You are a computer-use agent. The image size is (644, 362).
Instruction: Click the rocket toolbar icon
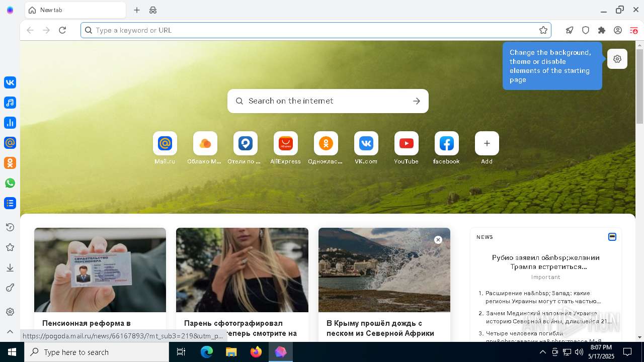point(570,30)
